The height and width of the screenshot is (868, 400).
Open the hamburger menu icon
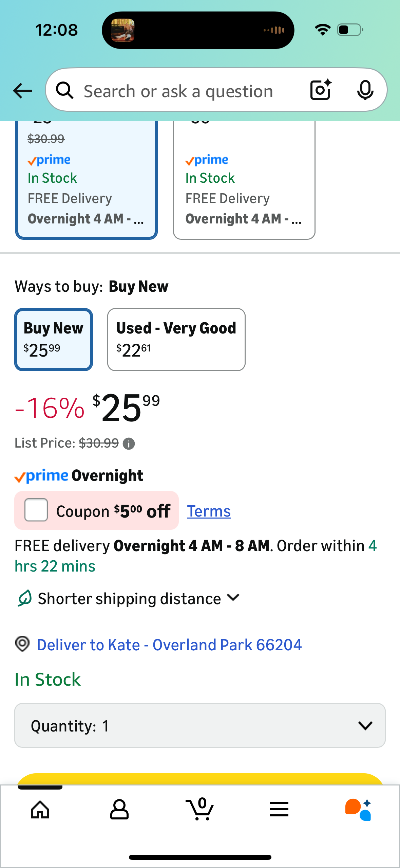click(279, 810)
